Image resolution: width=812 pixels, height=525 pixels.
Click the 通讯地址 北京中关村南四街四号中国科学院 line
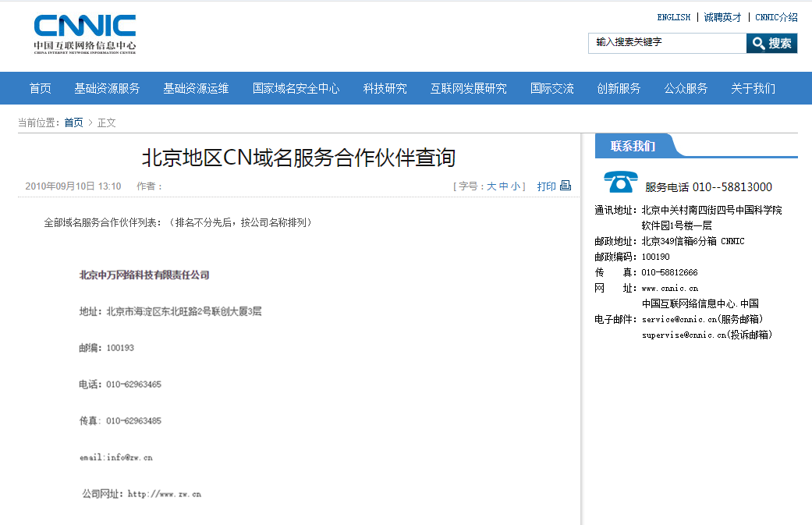click(x=688, y=210)
